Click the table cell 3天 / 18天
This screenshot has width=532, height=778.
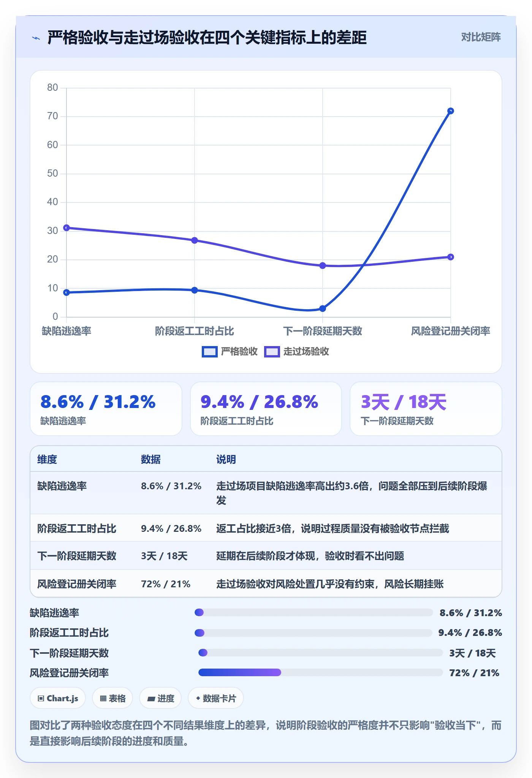[x=164, y=556]
